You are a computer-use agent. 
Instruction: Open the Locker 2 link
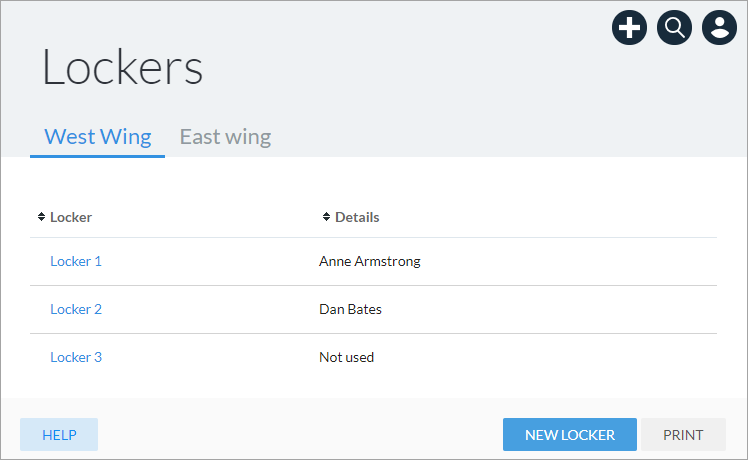pos(76,309)
